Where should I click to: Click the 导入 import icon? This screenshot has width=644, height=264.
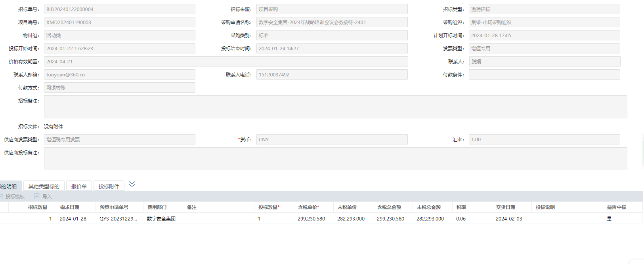(x=36, y=196)
